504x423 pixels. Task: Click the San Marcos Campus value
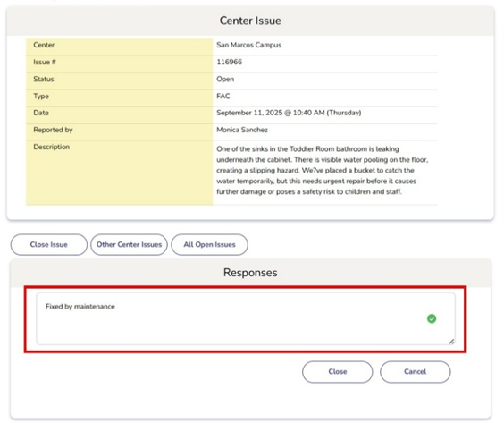tap(248, 45)
